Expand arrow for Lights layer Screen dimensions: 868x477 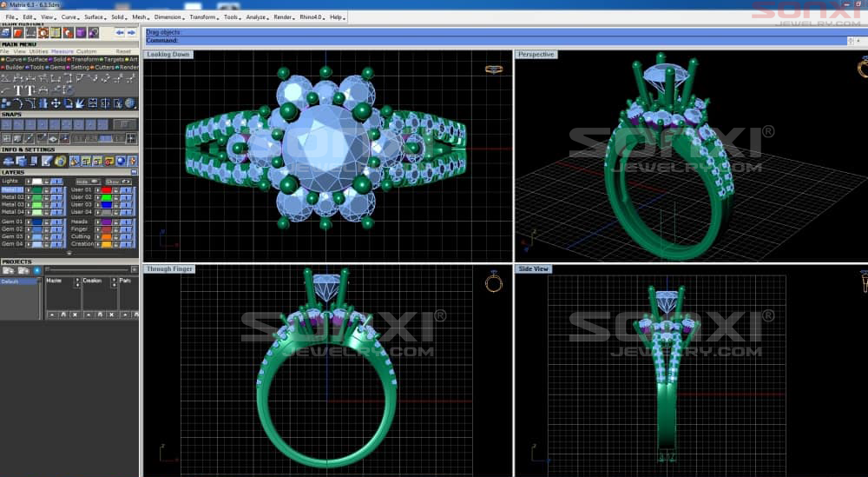[x=28, y=182]
